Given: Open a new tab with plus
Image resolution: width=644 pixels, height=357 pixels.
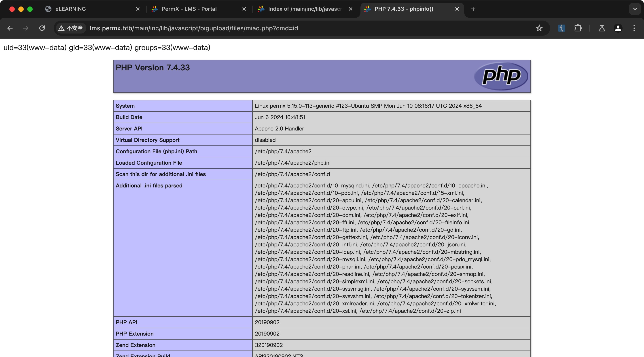Looking at the screenshot, I should (x=473, y=9).
